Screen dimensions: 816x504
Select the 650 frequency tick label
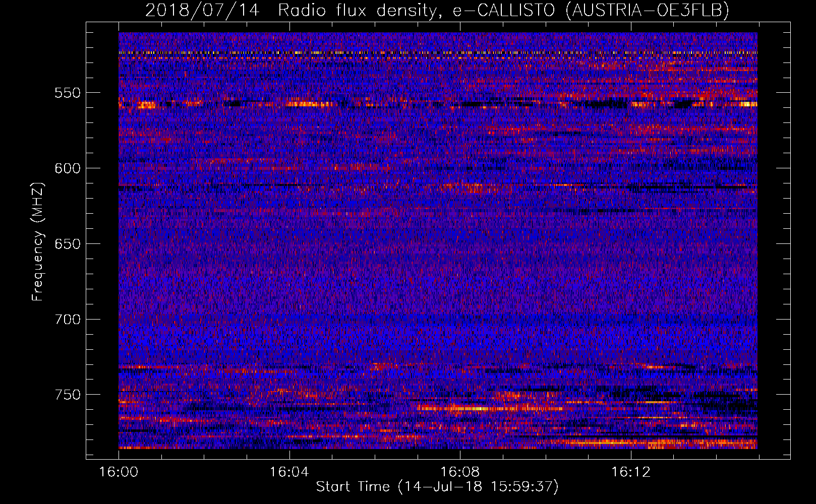68,244
